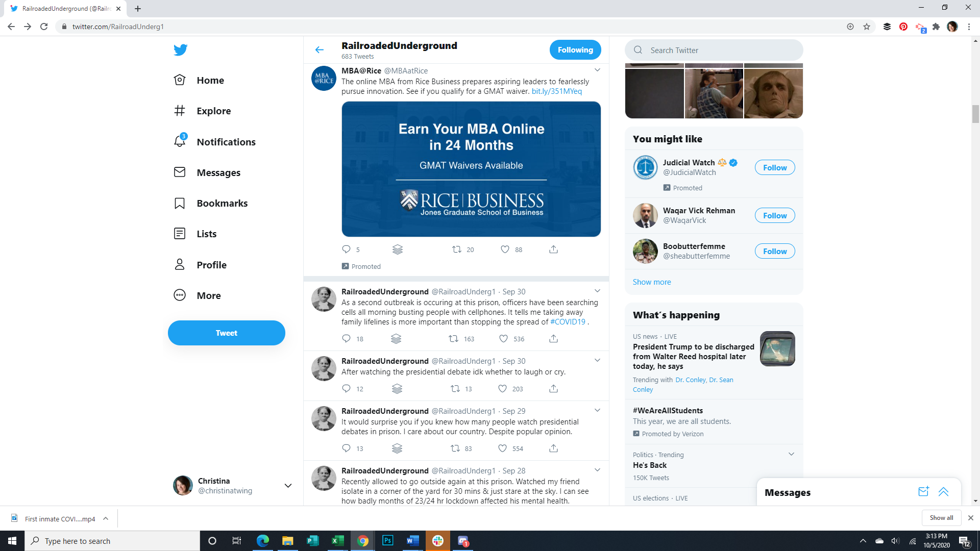Click Show more under You might like
Image resolution: width=980 pixels, height=551 pixels.
(x=652, y=282)
